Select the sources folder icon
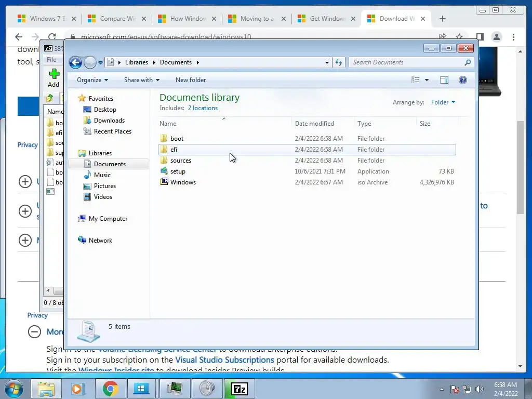 pyautogui.click(x=164, y=160)
